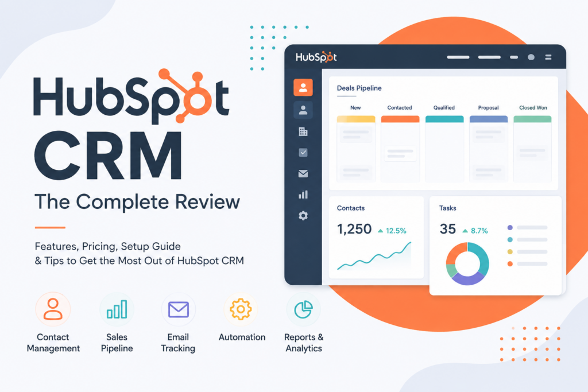Click the tasks donut chart
The height and width of the screenshot is (392, 588).
point(467,263)
